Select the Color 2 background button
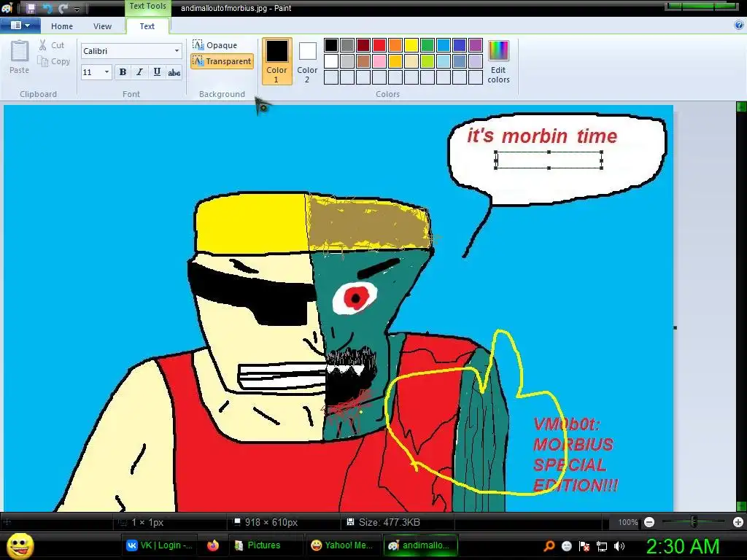 point(307,61)
